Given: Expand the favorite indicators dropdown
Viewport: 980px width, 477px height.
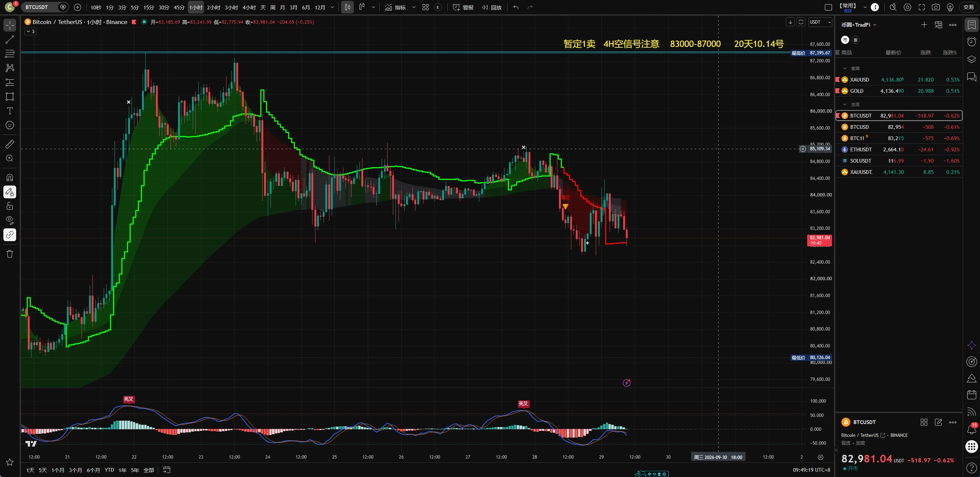Looking at the screenshot, I should pyautogui.click(x=414, y=7).
